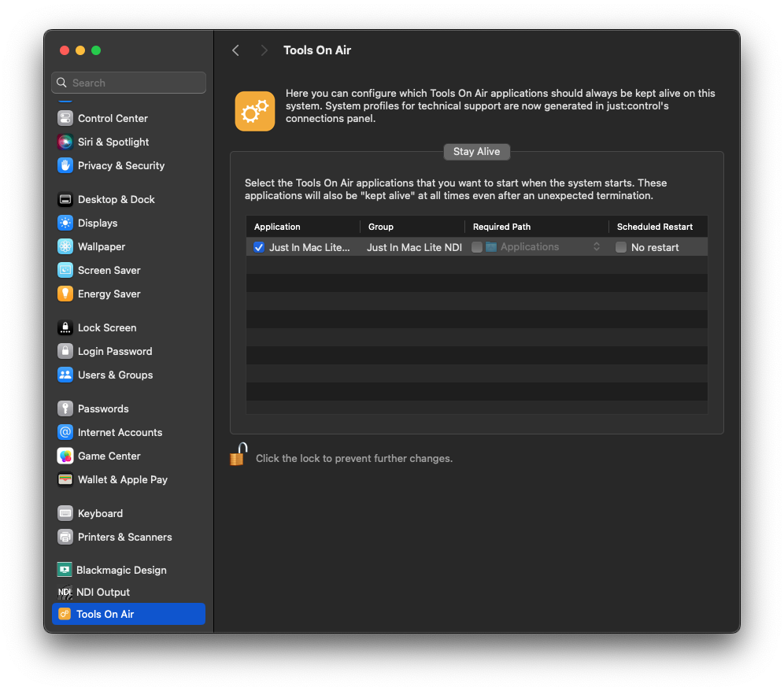Click the Login Password padlock icon
Screen dimensions: 784x691
[65, 351]
